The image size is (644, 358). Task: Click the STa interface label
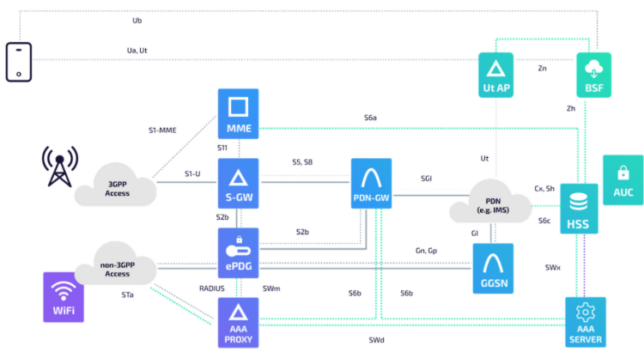coord(128,294)
